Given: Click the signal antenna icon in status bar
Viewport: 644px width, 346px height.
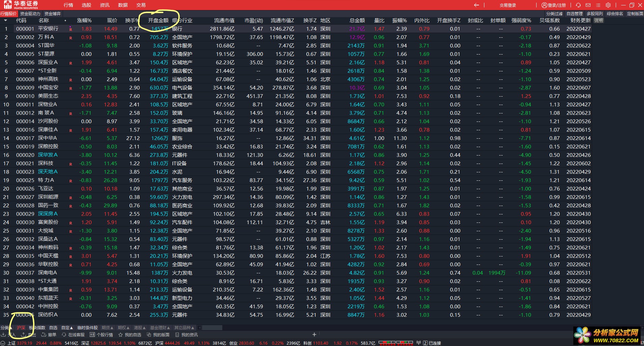Looking at the screenshot, I should click(419, 343).
